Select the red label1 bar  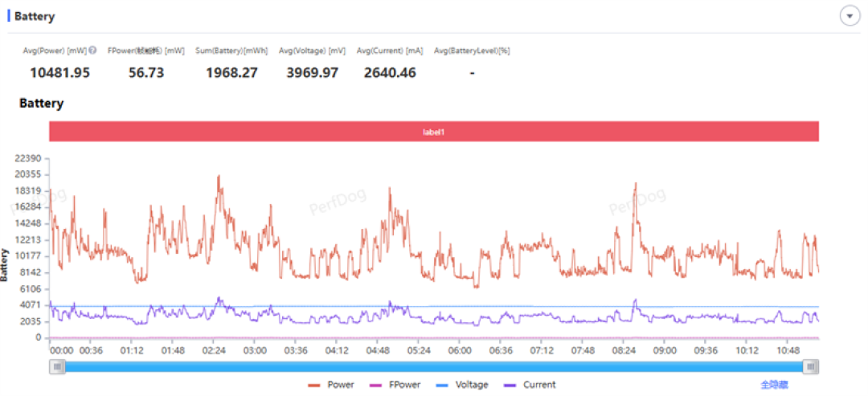coord(434,132)
